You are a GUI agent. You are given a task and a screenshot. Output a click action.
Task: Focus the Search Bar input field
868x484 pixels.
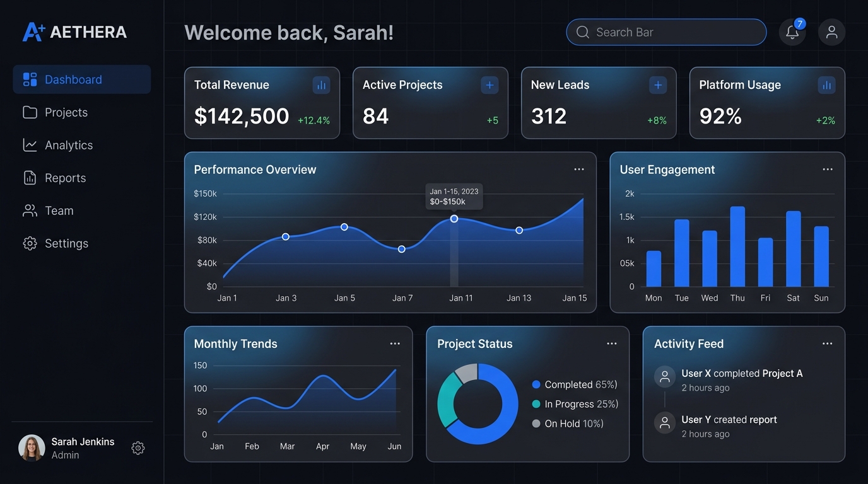666,32
